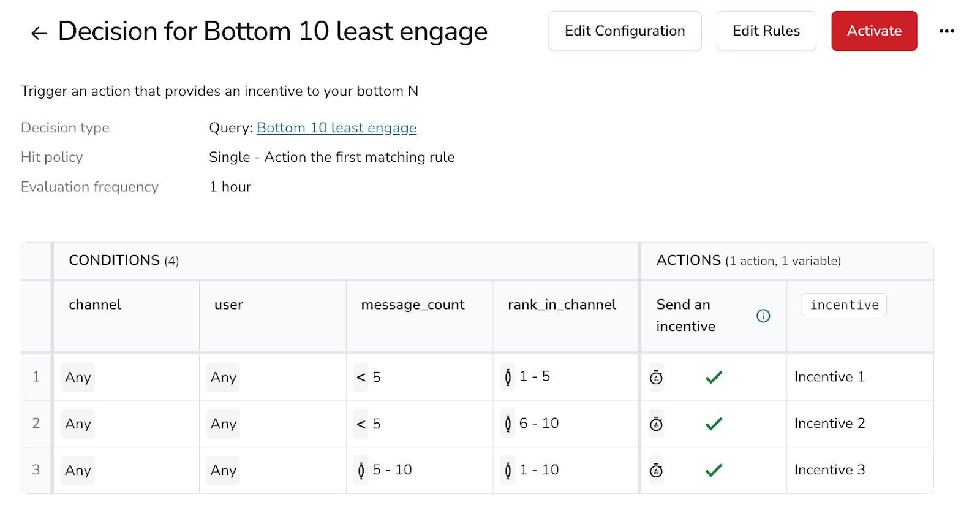Click range icon for message count 5 - 10

click(x=361, y=470)
